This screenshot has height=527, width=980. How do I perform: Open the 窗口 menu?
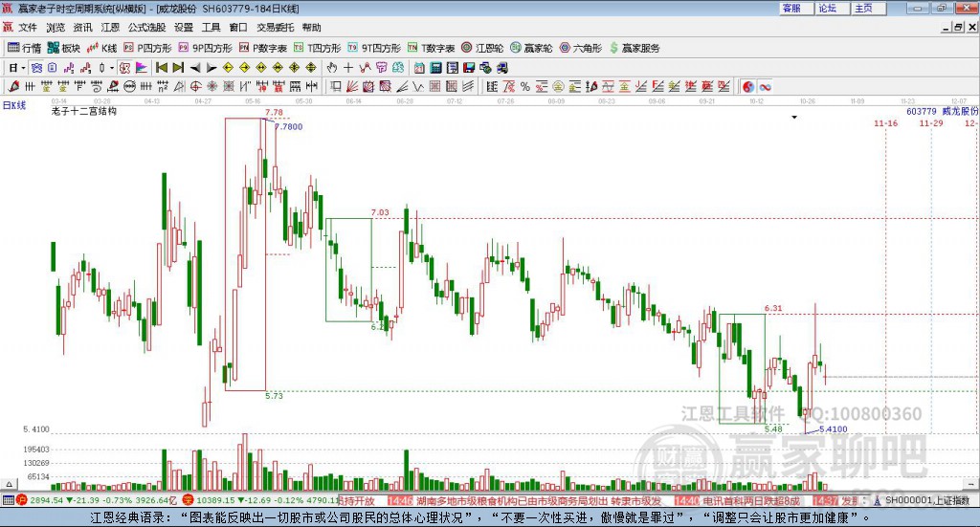(x=238, y=28)
